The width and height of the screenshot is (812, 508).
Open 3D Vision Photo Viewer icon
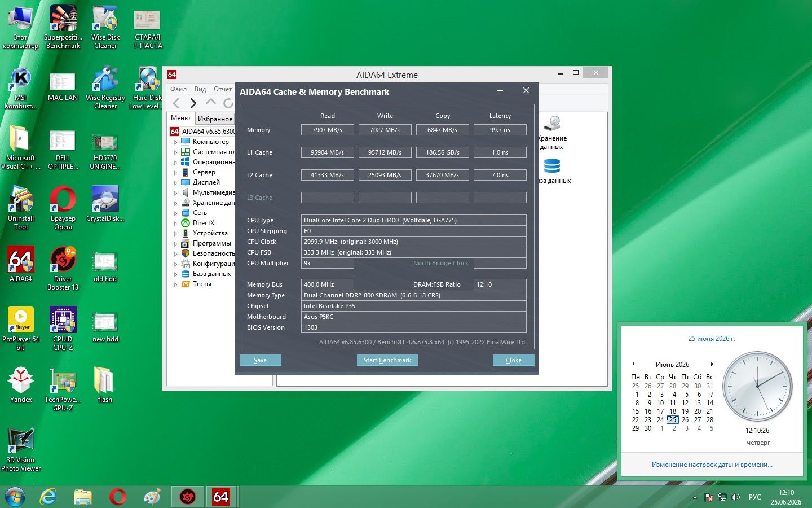click(x=21, y=449)
